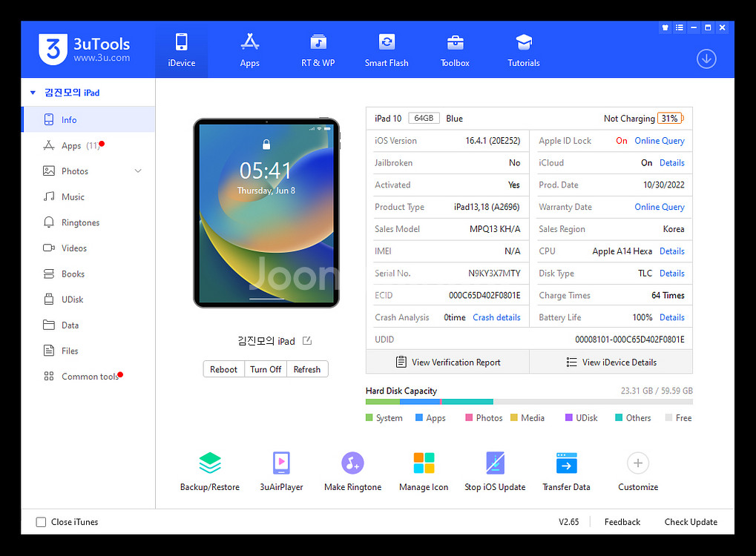The width and height of the screenshot is (756, 556).
Task: Edit the device name with pencil icon
Action: tap(307, 340)
